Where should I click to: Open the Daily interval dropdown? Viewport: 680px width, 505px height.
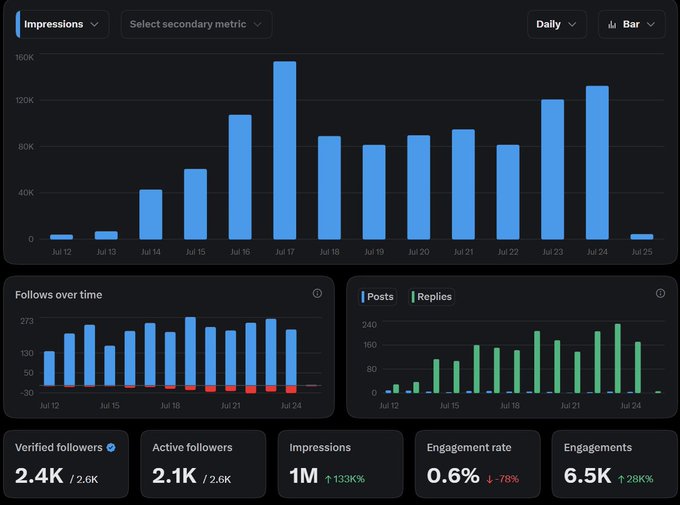point(557,24)
